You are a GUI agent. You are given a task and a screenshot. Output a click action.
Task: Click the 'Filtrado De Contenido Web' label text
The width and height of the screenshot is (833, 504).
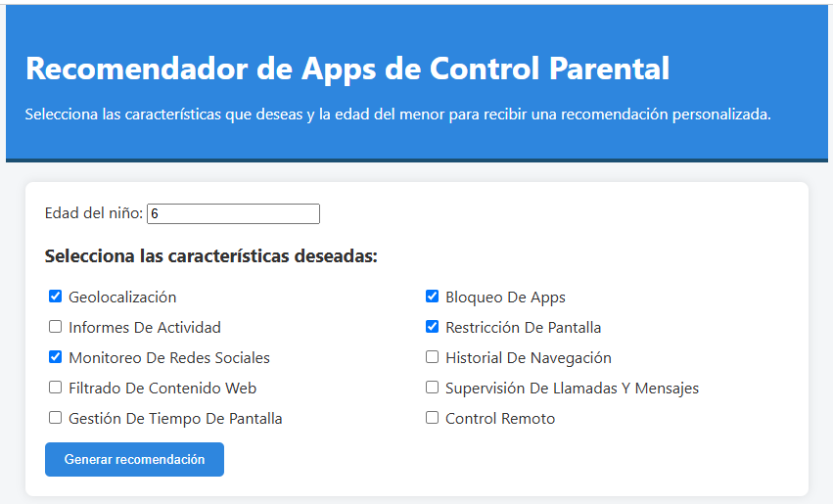click(162, 389)
